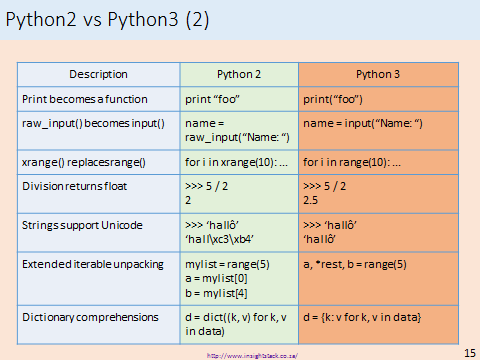
Task: Click the 'name = raw_input("Name: ")' cell
Action: [x=239, y=131]
